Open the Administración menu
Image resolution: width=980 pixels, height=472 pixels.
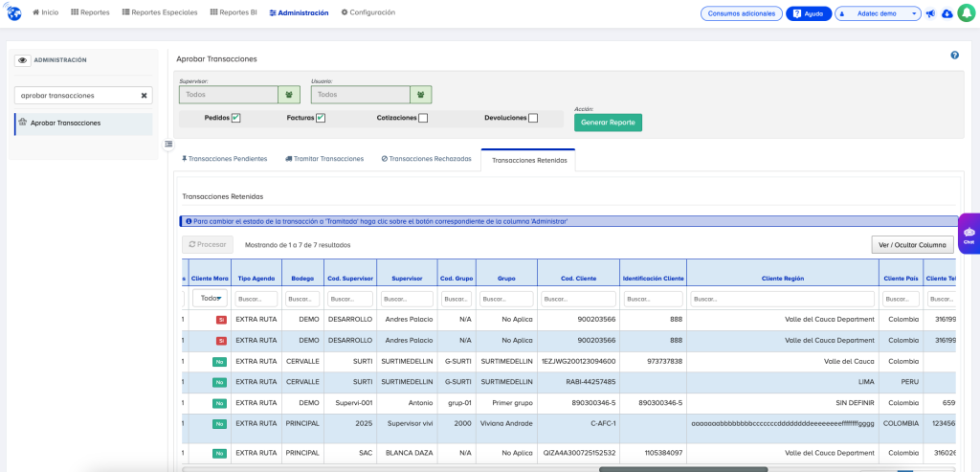pyautogui.click(x=299, y=12)
